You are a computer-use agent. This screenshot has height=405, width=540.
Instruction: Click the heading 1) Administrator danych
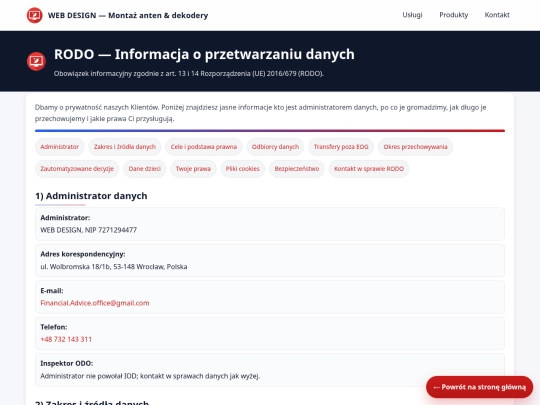91,196
